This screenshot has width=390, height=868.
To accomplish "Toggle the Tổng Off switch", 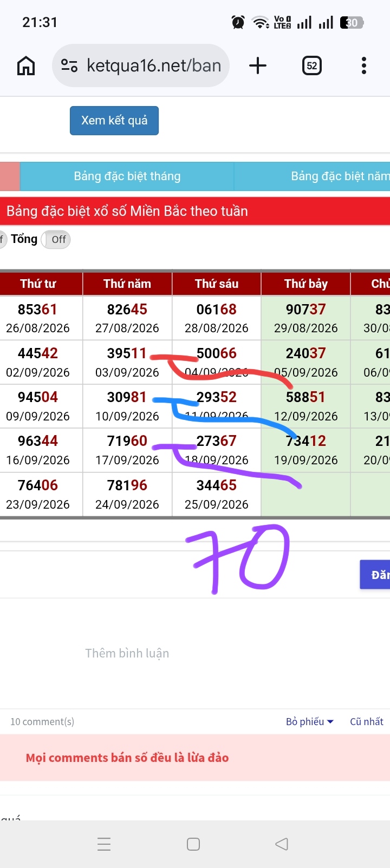I will point(56,239).
